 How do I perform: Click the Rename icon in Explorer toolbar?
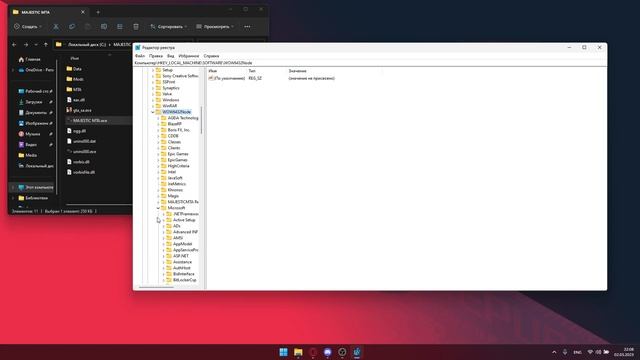[x=104, y=27]
